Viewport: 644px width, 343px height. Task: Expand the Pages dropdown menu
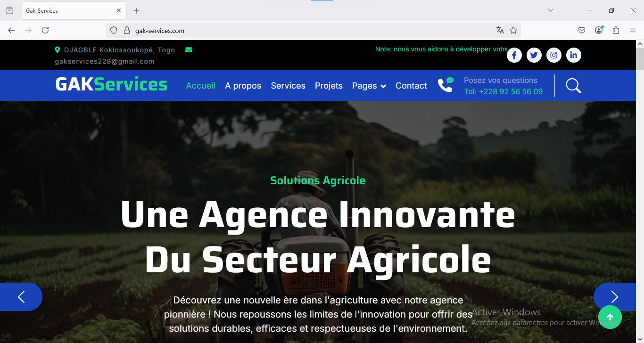tap(369, 86)
